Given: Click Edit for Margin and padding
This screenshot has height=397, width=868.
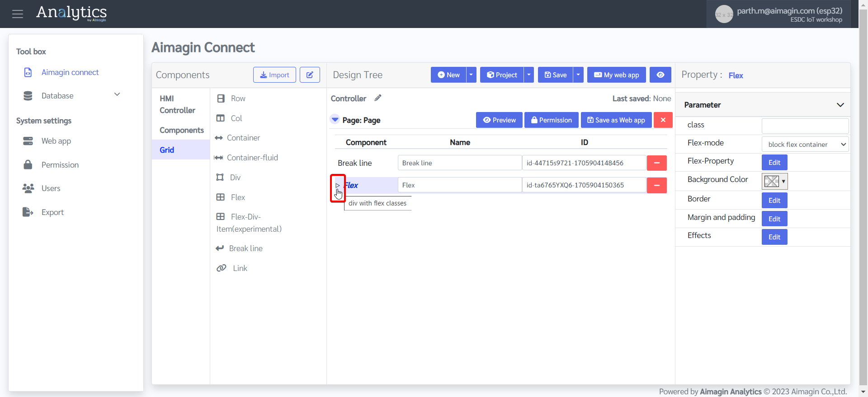Looking at the screenshot, I should click(774, 219).
